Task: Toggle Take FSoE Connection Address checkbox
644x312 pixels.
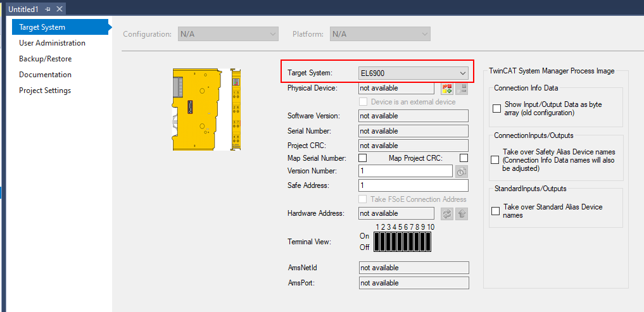Action: (363, 199)
